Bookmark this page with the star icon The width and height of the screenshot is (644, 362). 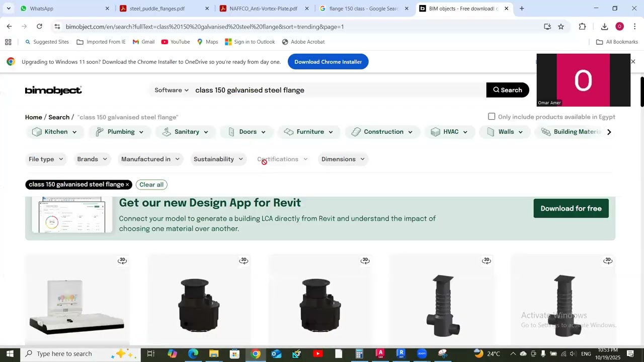coord(561,27)
